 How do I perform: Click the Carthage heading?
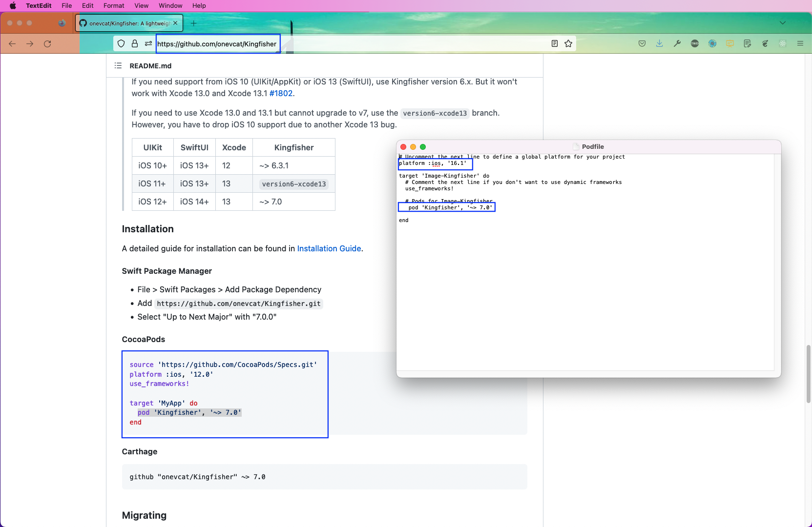(140, 451)
